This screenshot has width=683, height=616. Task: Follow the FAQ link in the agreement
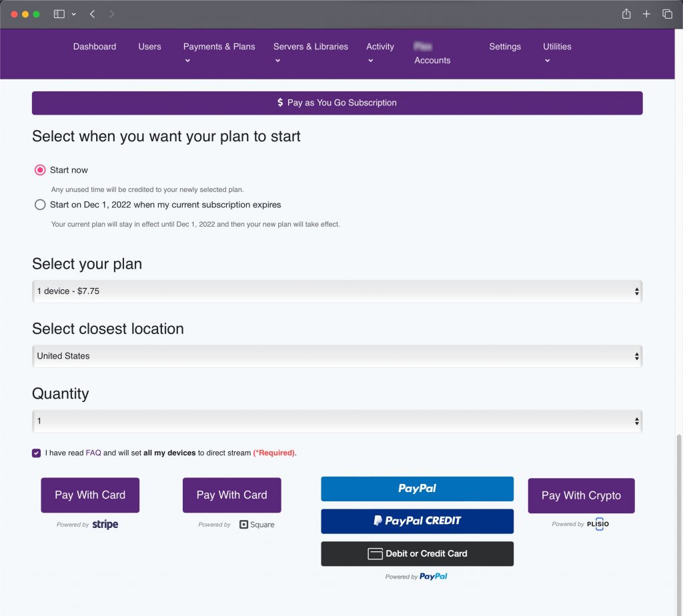pyautogui.click(x=93, y=453)
